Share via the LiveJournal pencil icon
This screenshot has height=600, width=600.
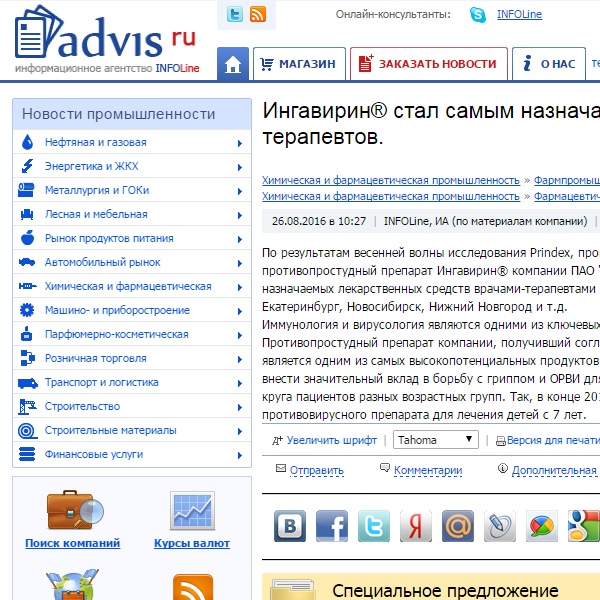(499, 526)
